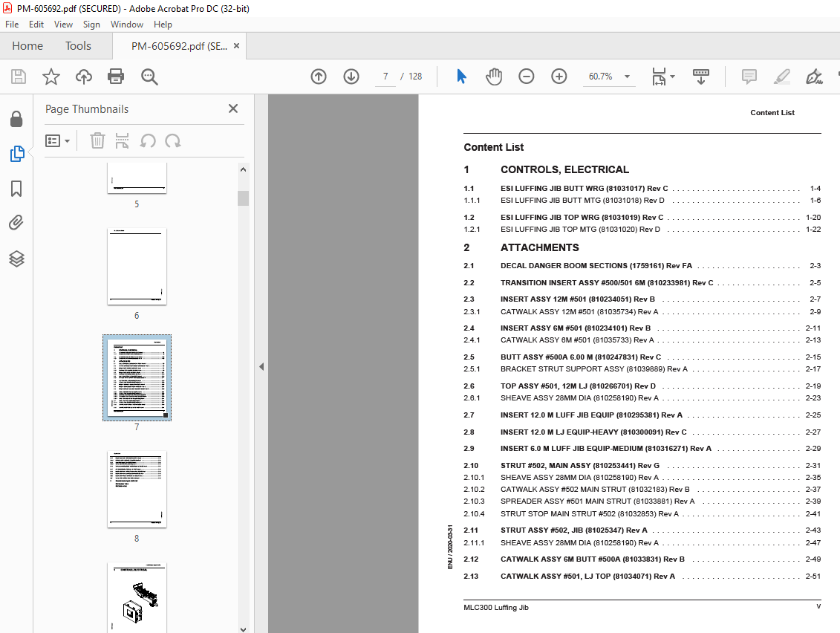Select the highlight text pen tool
This screenshot has height=633, width=840.
tap(781, 77)
